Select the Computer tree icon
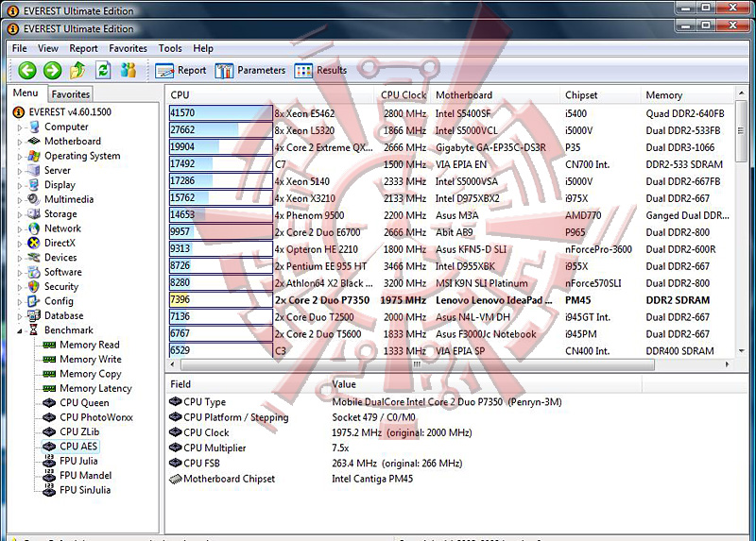This screenshot has width=756, height=541. click(34, 127)
